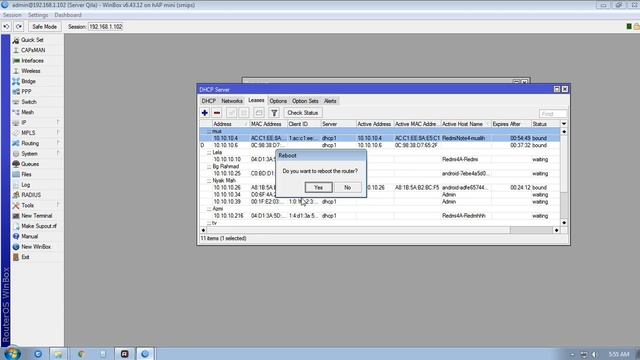Viewport: 640px width, 360px height.
Task: Sort by the Address column header
Action: (x=231, y=124)
